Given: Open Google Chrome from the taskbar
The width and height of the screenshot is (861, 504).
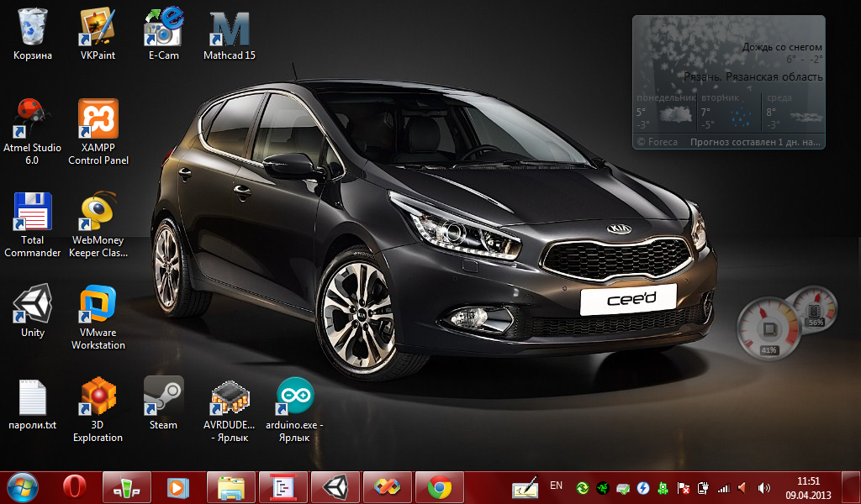Looking at the screenshot, I should tap(439, 486).
